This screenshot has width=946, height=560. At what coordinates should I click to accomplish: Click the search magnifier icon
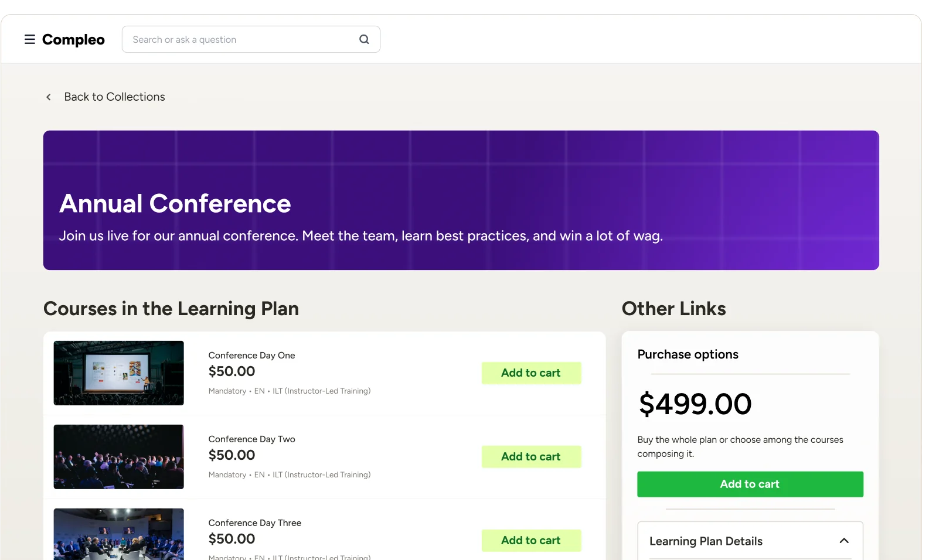click(364, 39)
